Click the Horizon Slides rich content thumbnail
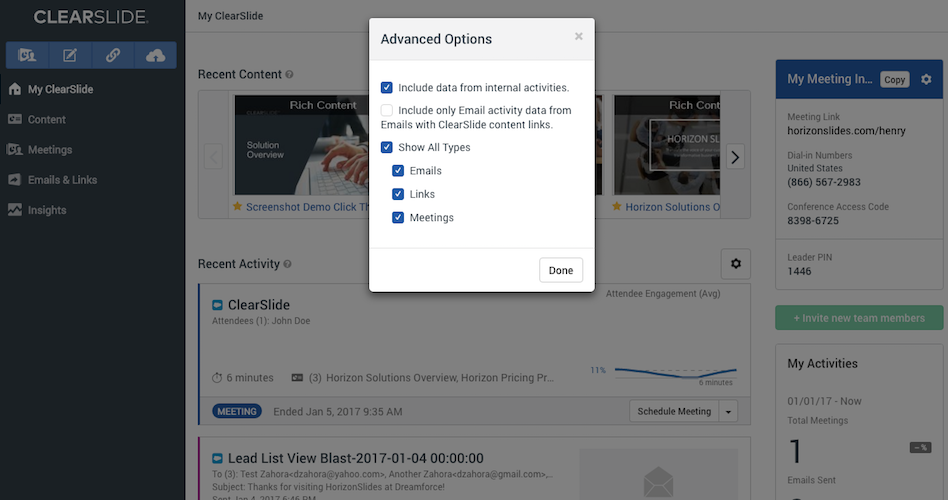Image resolution: width=948 pixels, height=500 pixels. (x=667, y=145)
